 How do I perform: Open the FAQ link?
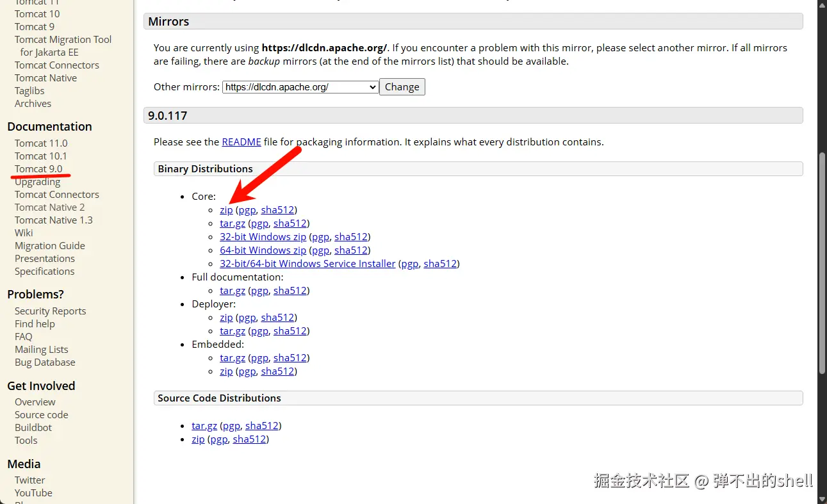23,336
